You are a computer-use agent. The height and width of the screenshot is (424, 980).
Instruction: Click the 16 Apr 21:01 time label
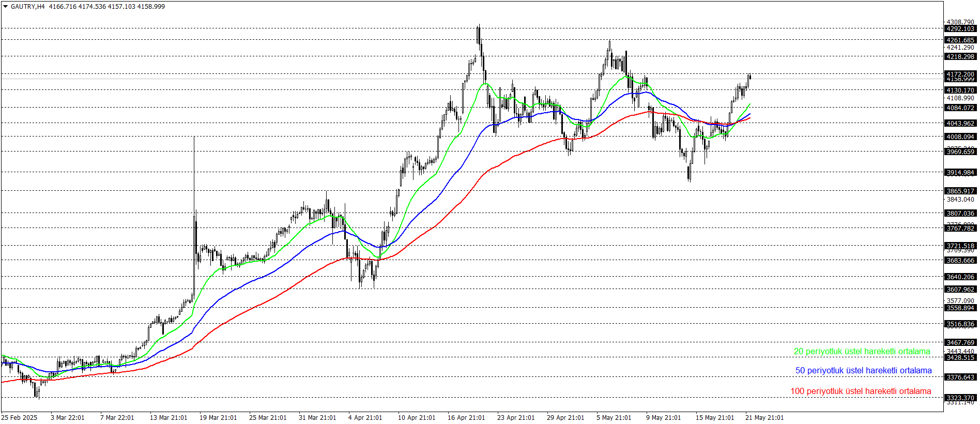click(466, 418)
